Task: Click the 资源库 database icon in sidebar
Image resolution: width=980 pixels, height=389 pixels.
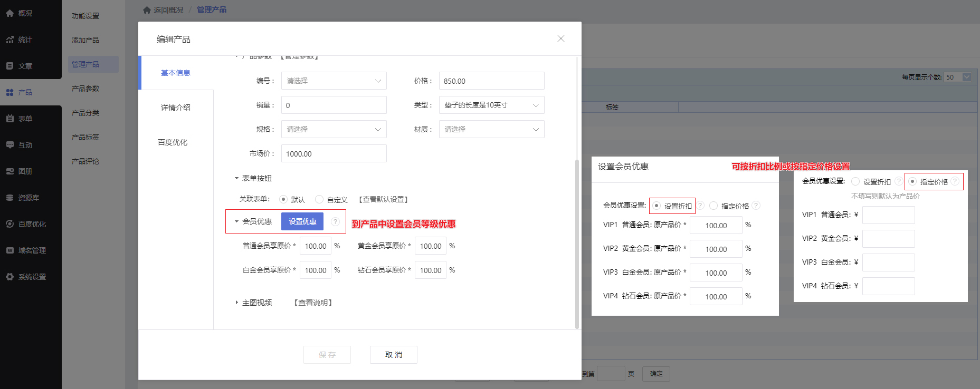Action: pyautogui.click(x=9, y=198)
